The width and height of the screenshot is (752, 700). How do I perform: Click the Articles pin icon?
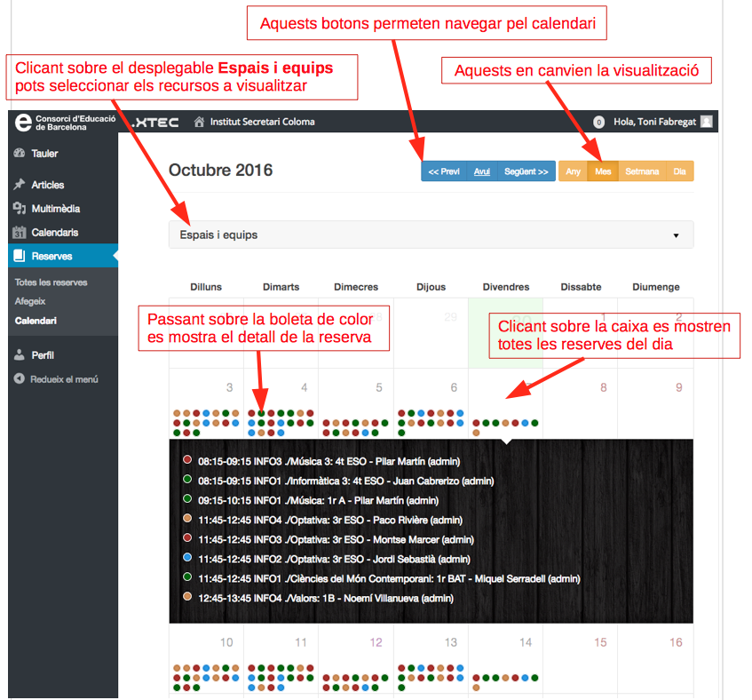click(20, 185)
